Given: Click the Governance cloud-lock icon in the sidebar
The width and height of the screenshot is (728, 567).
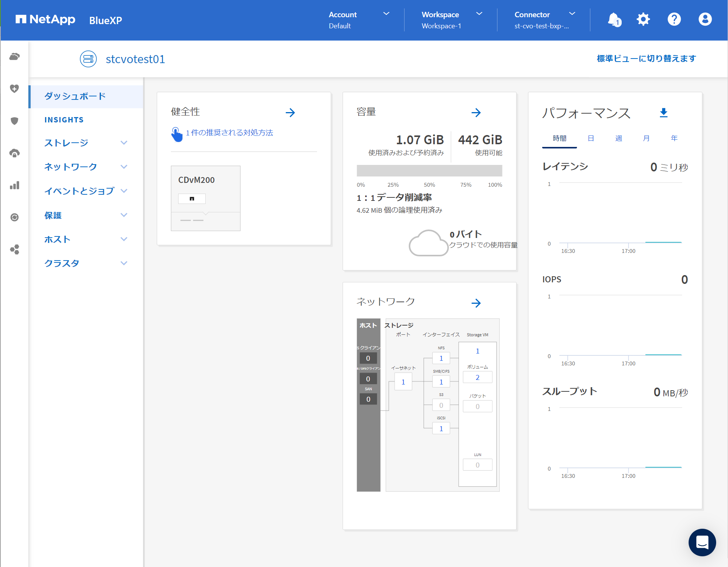Looking at the screenshot, I should pyautogui.click(x=14, y=153).
